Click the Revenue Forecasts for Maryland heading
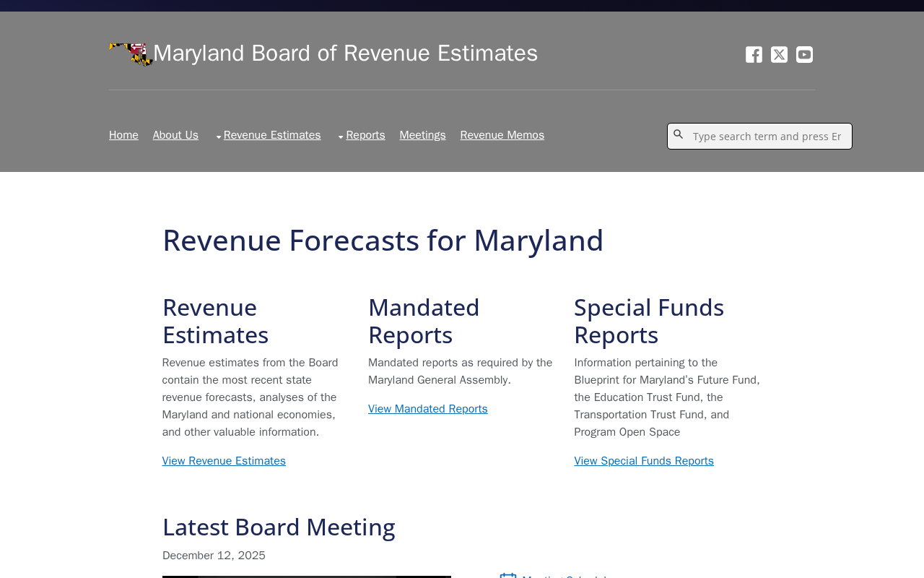The width and height of the screenshot is (924, 578). point(383,240)
